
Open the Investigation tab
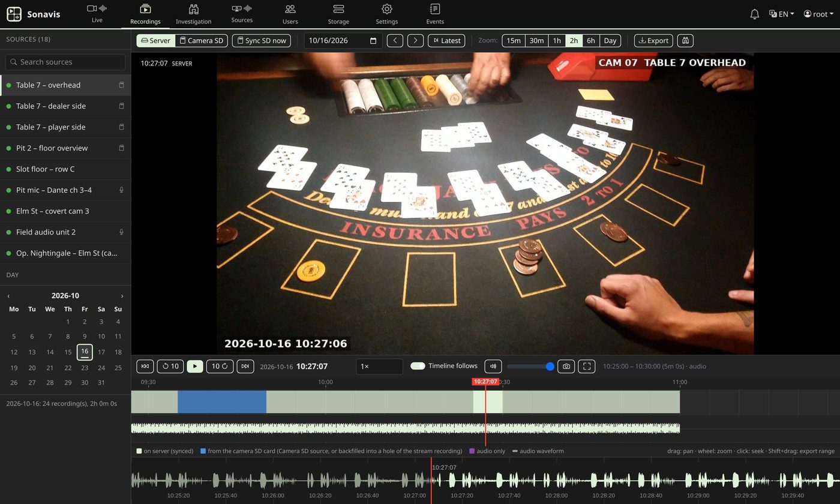(193, 14)
